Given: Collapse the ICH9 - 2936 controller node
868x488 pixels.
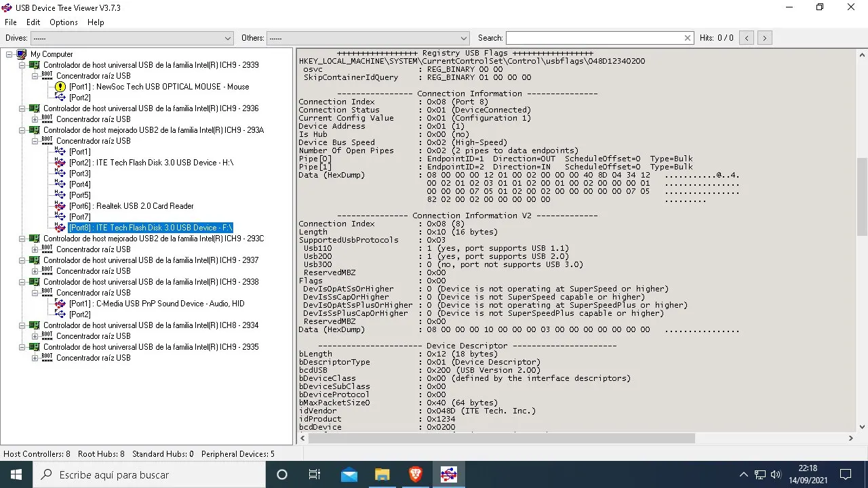Looking at the screenshot, I should (x=22, y=108).
